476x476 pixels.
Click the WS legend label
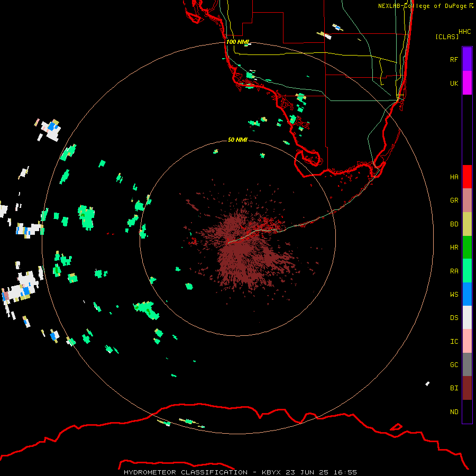(x=454, y=294)
